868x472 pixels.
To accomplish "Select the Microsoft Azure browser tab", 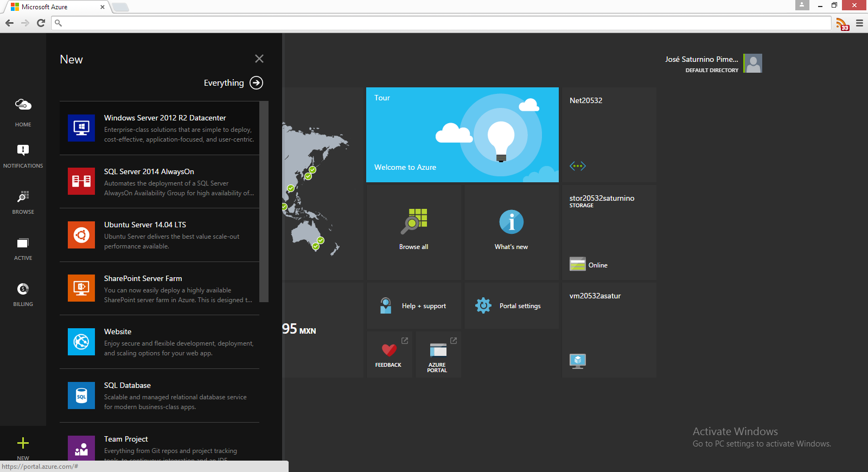I will tap(56, 7).
